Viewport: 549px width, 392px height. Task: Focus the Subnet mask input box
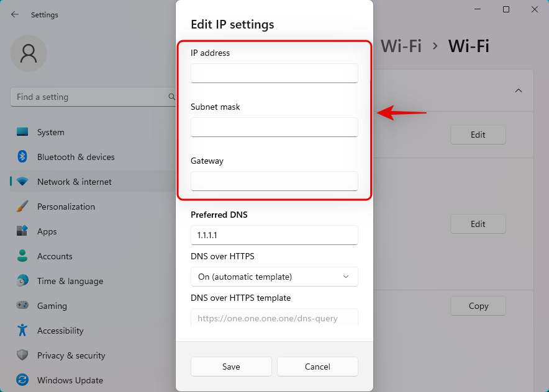tap(274, 127)
